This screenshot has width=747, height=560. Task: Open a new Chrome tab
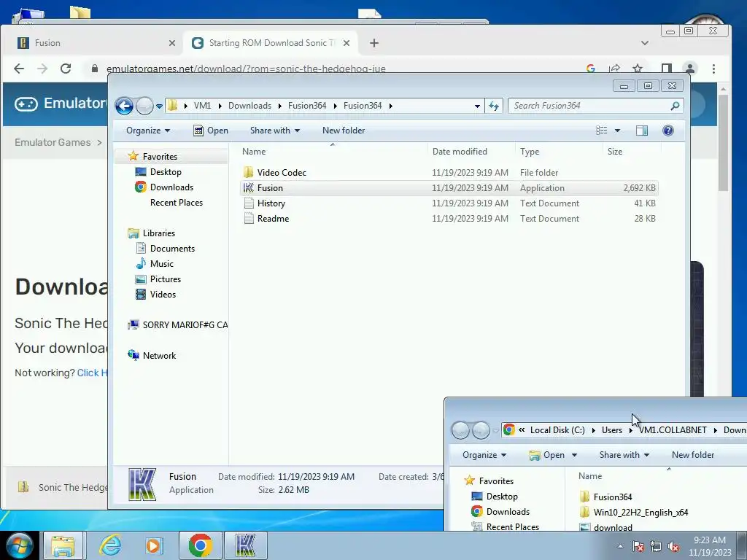click(x=374, y=43)
